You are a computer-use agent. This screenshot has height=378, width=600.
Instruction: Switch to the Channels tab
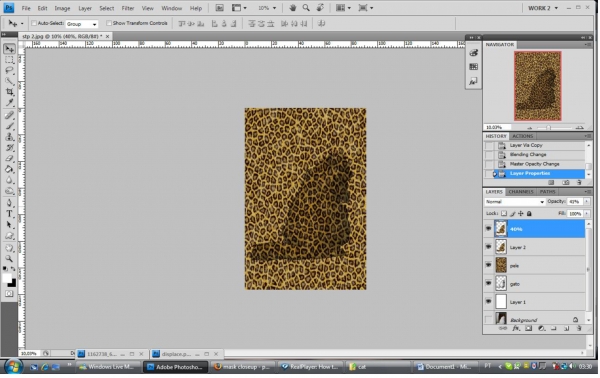pyautogui.click(x=521, y=192)
